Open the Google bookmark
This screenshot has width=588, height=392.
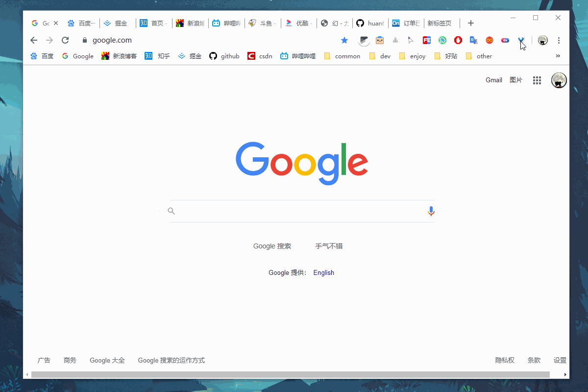click(x=78, y=56)
